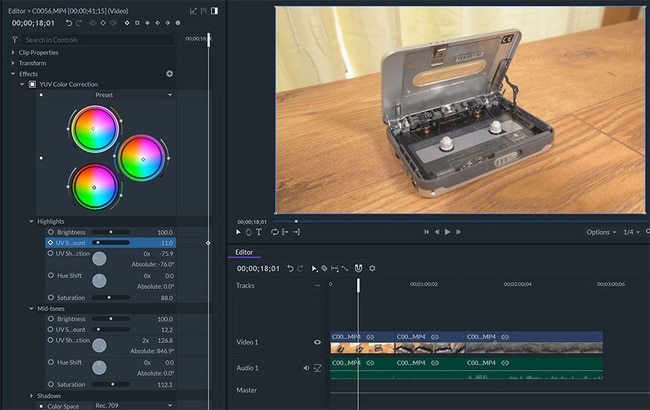The height and width of the screenshot is (410, 650).
Task: Toggle the YUV Color Correction effect checkbox
Action: click(x=32, y=84)
